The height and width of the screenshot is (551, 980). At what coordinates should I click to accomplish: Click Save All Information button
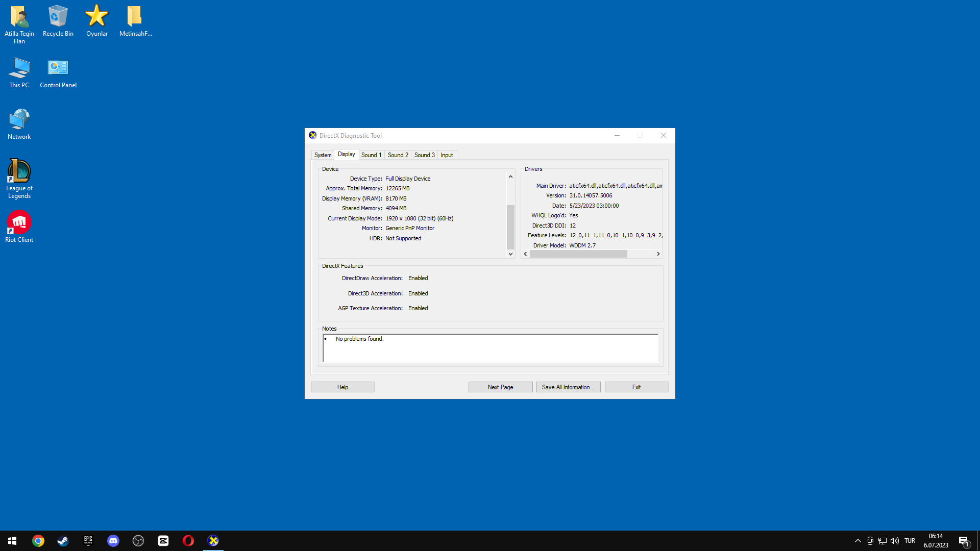pos(568,387)
